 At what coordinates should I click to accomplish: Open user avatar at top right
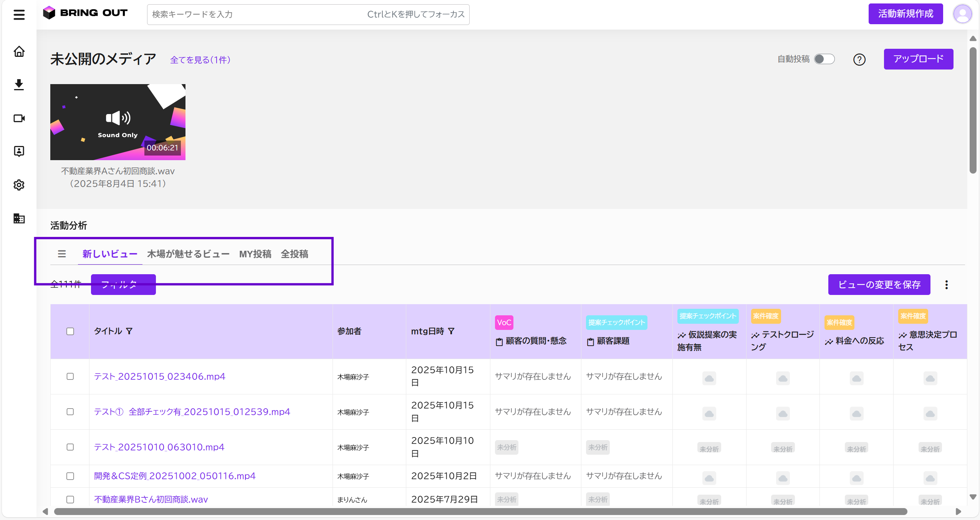(x=962, y=14)
